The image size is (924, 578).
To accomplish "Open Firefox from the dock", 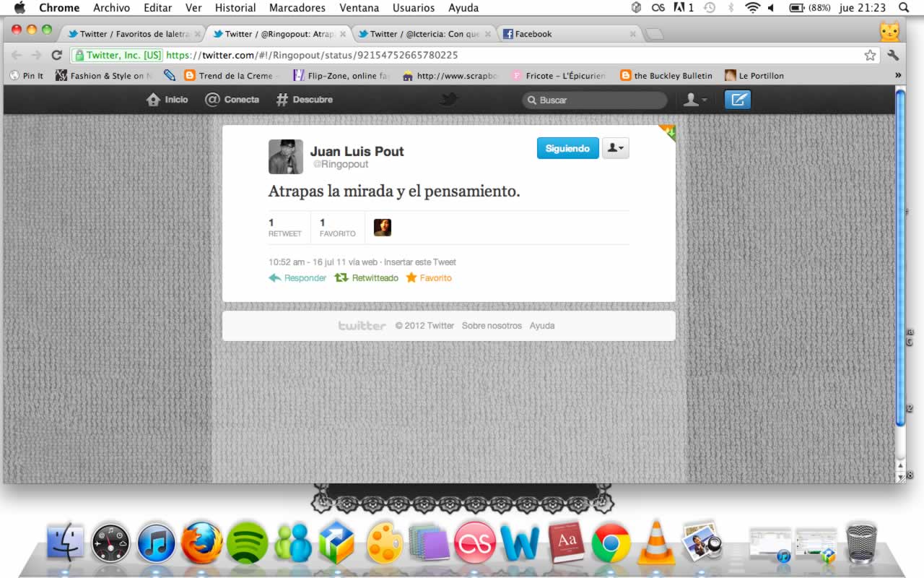I will (x=201, y=543).
